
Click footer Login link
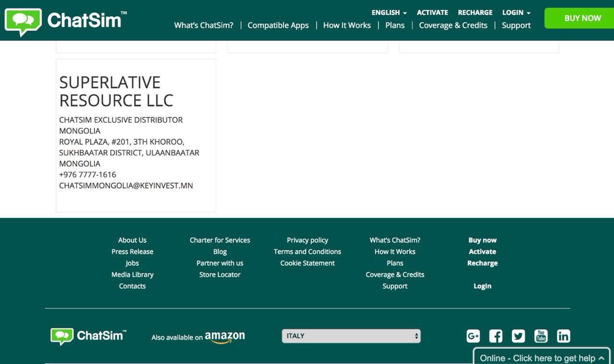[x=483, y=286]
